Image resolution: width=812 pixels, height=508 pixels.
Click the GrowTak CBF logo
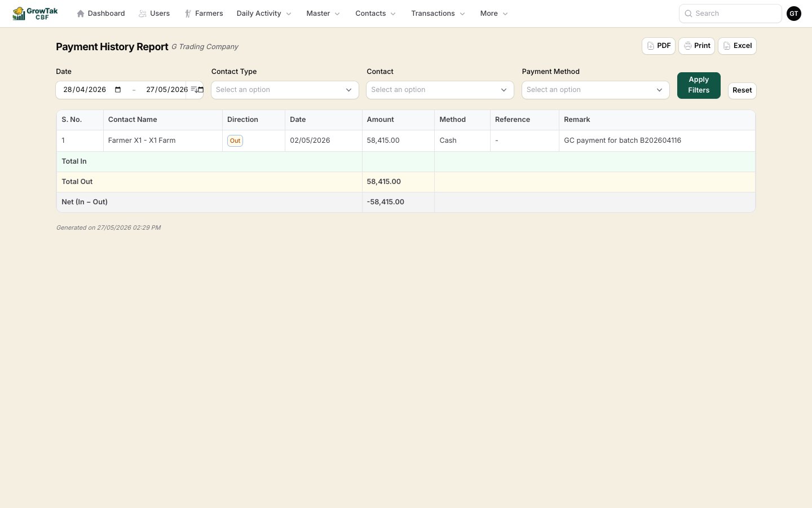(x=35, y=14)
